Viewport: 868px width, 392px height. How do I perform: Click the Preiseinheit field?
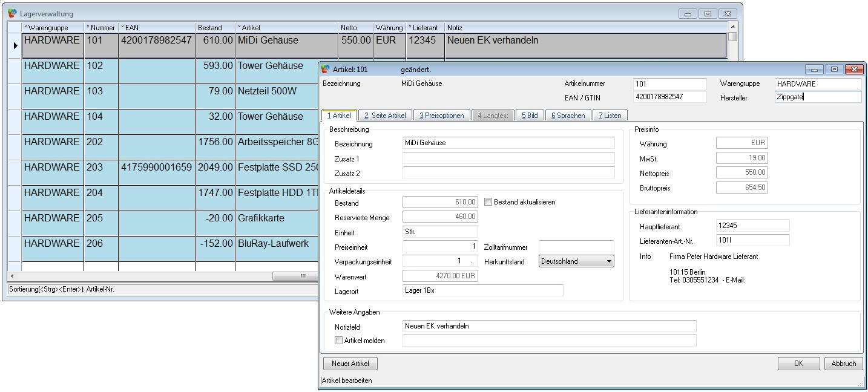(x=440, y=247)
